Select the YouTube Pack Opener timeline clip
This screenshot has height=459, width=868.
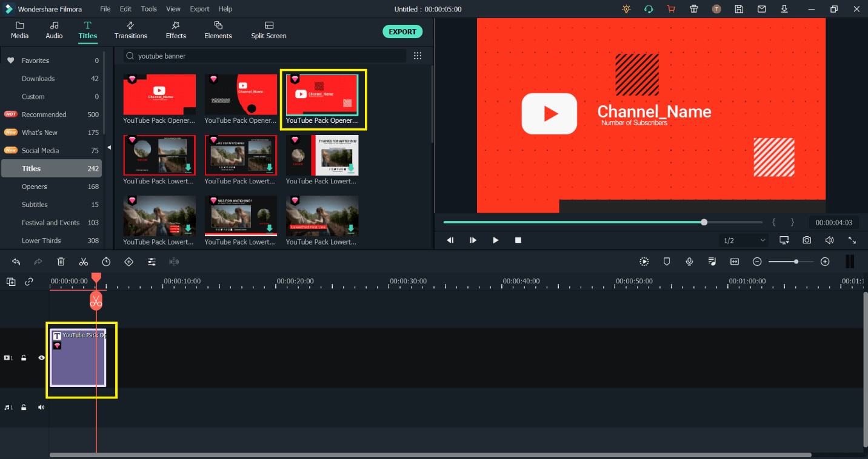pyautogui.click(x=78, y=358)
